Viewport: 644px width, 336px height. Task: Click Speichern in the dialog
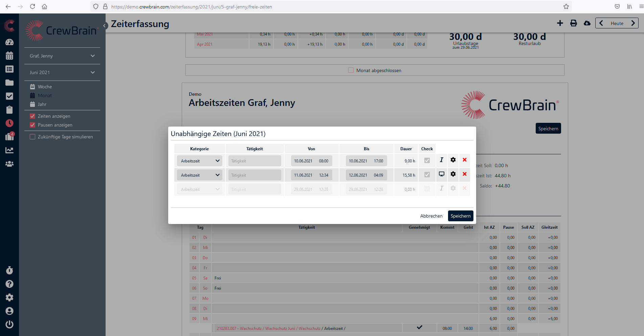click(460, 216)
